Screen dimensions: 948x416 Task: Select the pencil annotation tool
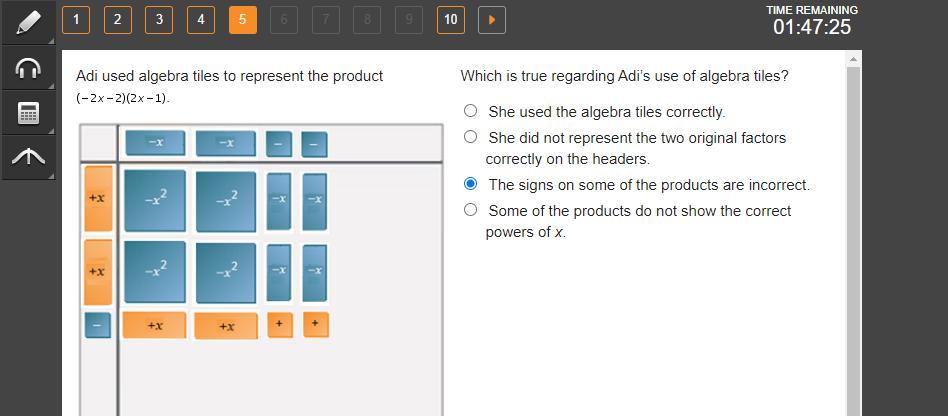[x=28, y=23]
